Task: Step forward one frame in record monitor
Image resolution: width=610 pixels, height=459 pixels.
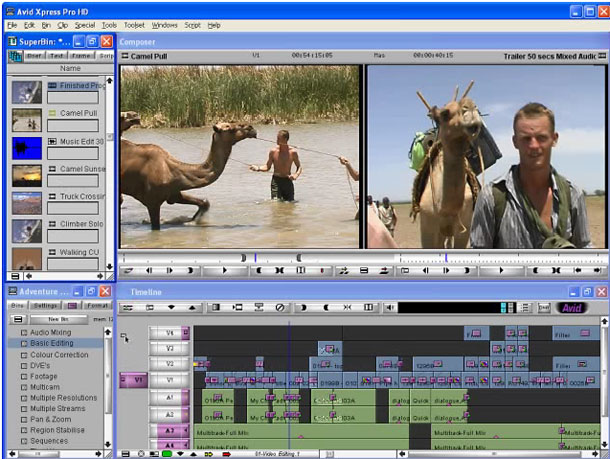Action: pos(446,270)
